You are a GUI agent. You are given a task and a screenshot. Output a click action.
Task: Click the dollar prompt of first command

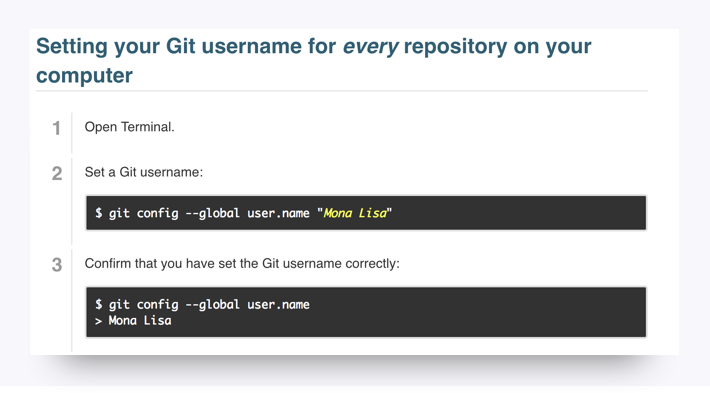click(98, 213)
